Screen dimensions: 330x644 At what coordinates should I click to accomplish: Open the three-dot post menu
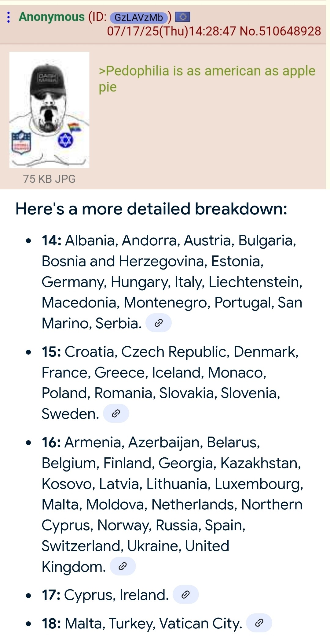tap(9, 17)
